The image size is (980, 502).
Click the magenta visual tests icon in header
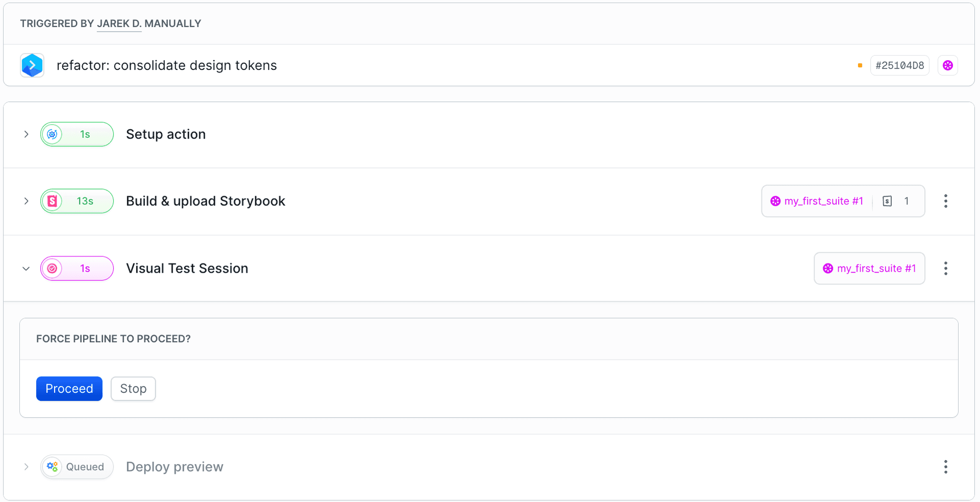click(948, 65)
